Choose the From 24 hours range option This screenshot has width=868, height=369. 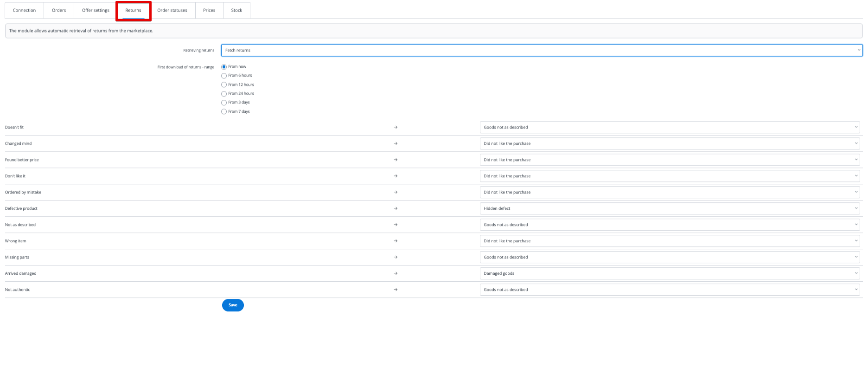224,94
